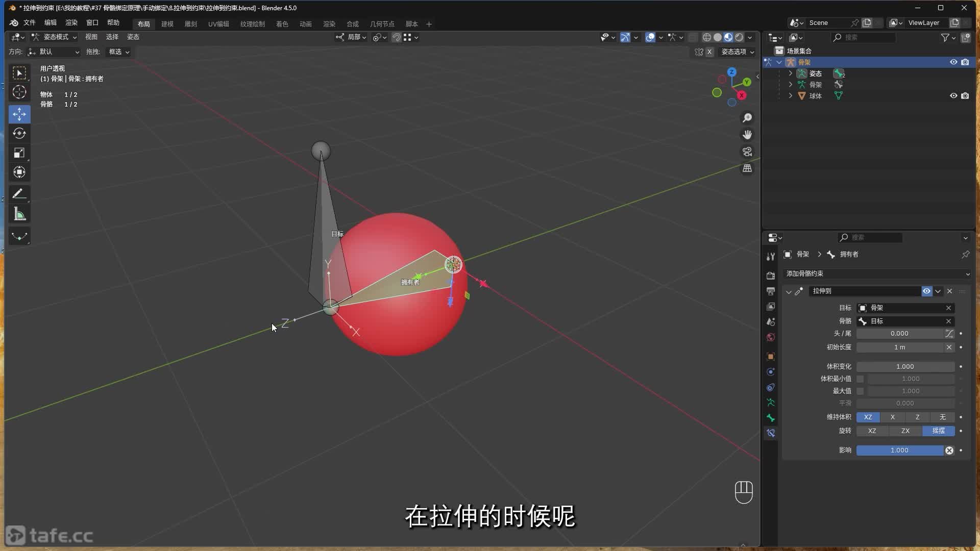The height and width of the screenshot is (551, 980).
Task: Click the pan view hand icon
Action: coord(747,135)
